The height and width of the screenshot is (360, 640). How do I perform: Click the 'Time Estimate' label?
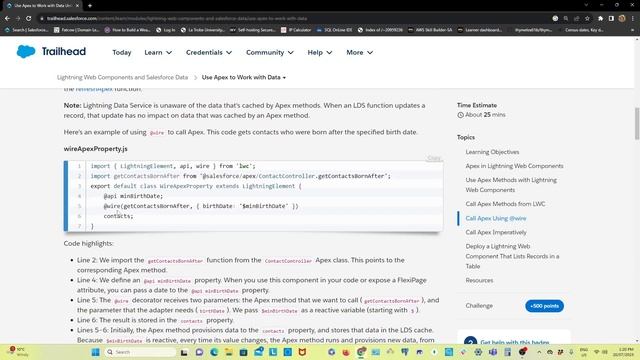click(x=477, y=105)
